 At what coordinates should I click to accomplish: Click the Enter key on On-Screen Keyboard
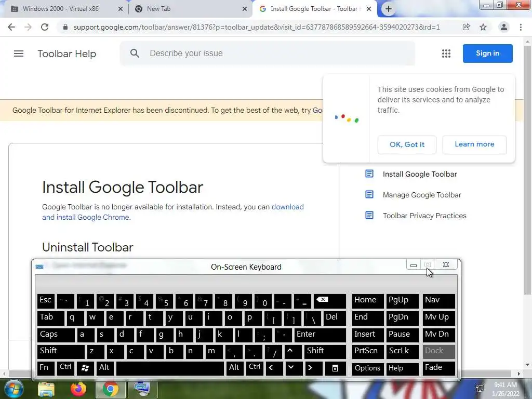pyautogui.click(x=320, y=335)
